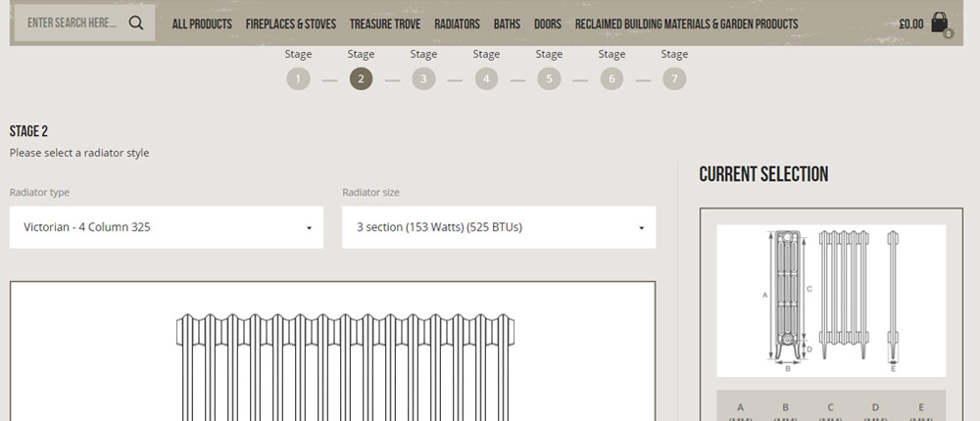Image resolution: width=980 pixels, height=421 pixels.
Task: Open Reclaimed Building Materials & Garden Products
Action: [x=686, y=24]
